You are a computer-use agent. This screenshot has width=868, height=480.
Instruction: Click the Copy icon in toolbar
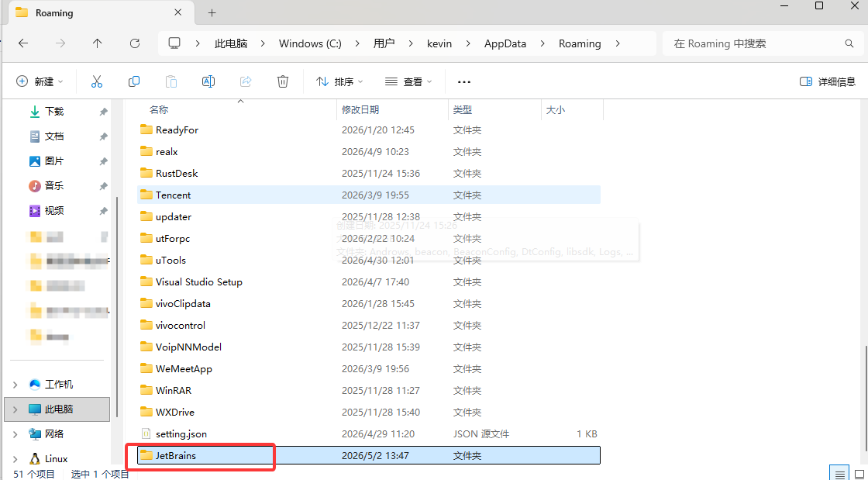click(x=134, y=82)
